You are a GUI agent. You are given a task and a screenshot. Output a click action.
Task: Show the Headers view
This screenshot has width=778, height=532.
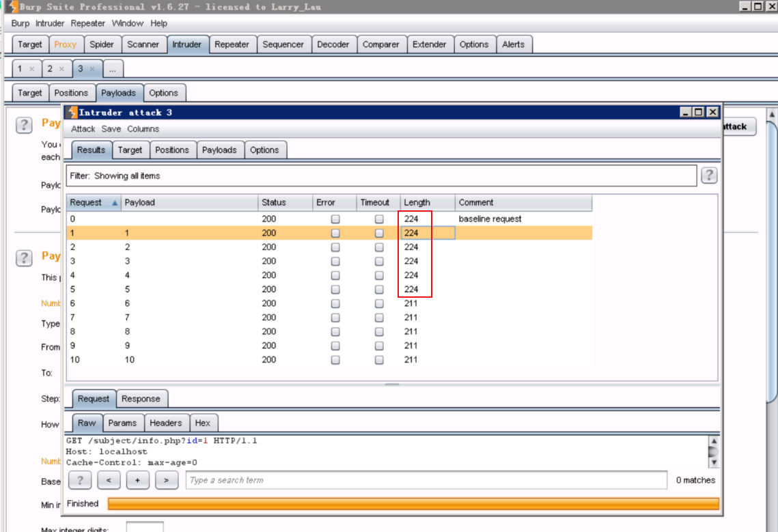click(166, 423)
